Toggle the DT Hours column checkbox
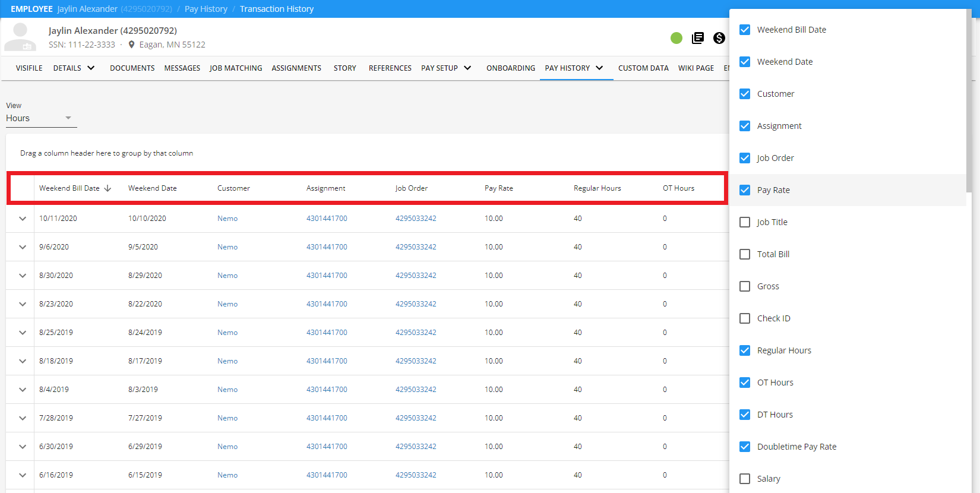This screenshot has height=493, width=980. tap(745, 415)
